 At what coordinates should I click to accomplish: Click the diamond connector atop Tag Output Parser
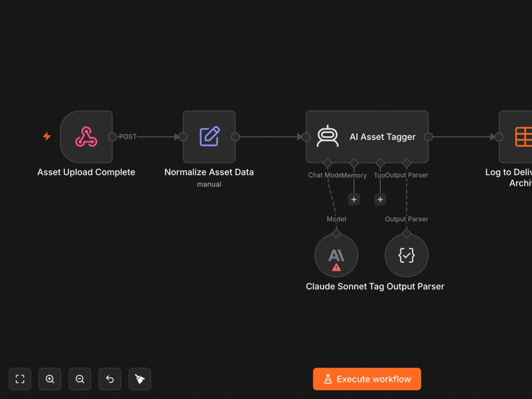pos(406,234)
